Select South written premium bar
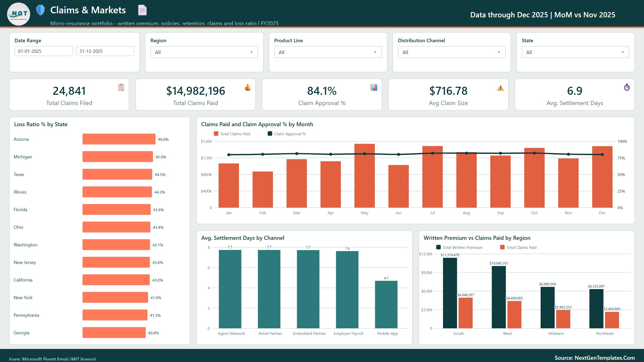 pos(450,293)
